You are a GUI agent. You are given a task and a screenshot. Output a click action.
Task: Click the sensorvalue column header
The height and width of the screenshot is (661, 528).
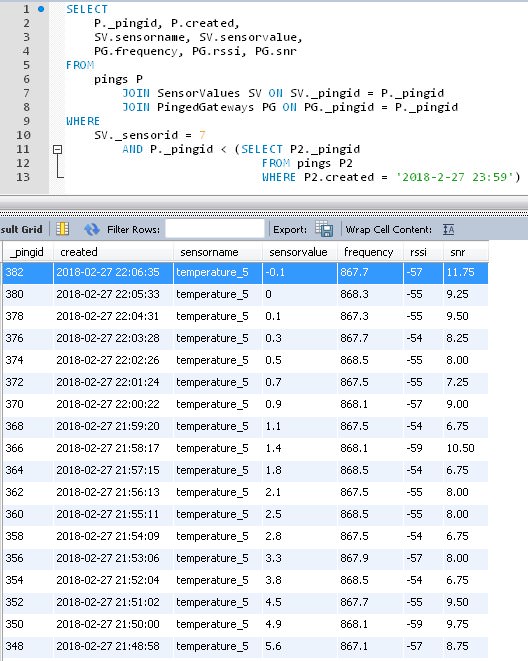pyautogui.click(x=300, y=252)
